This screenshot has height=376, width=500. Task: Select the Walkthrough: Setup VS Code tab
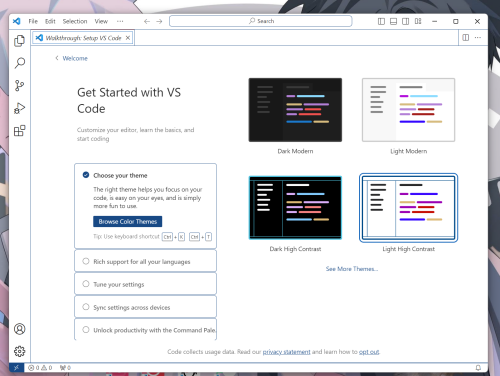(x=83, y=38)
